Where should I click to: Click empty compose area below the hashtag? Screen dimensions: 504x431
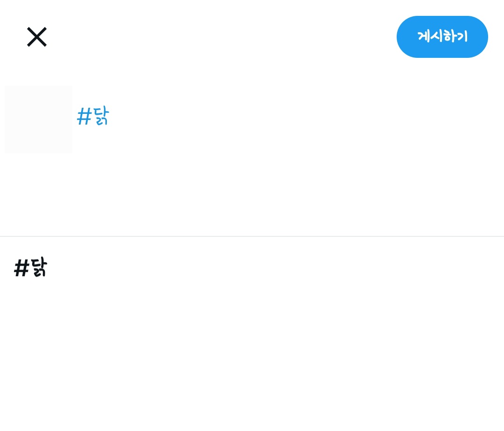click(280, 187)
